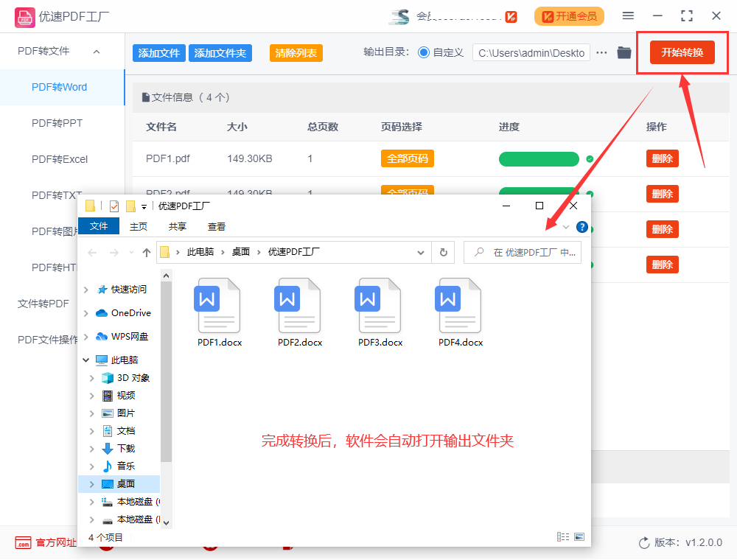Open PDF2.docx file icon
Screen dimensions: 737x560
299,305
